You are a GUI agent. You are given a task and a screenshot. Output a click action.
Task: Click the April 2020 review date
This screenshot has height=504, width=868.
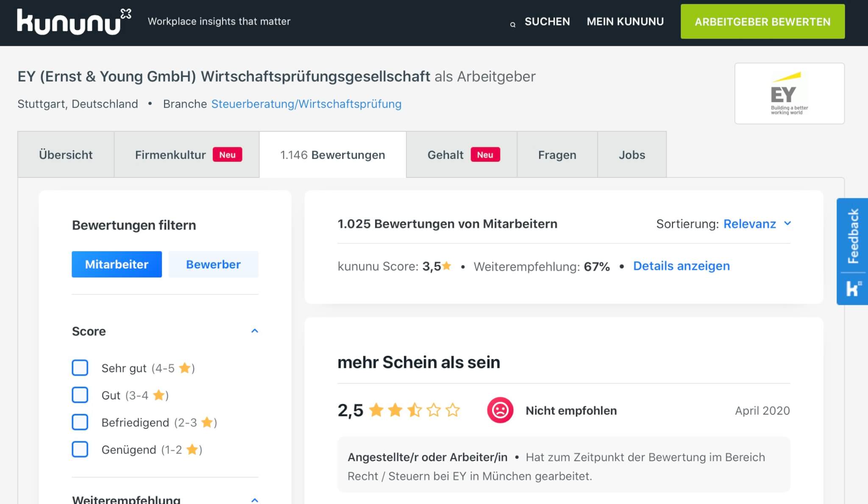click(762, 410)
